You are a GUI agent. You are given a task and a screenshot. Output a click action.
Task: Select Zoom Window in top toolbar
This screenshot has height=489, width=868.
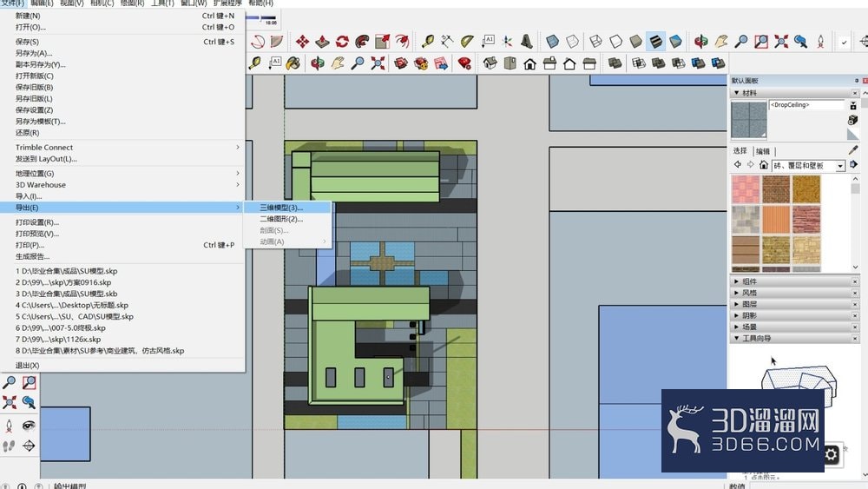tap(761, 42)
